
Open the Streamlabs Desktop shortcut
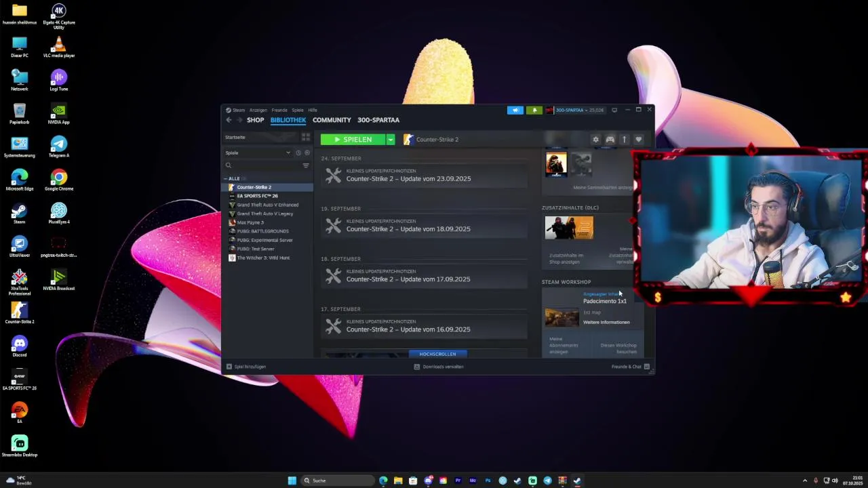click(19, 445)
